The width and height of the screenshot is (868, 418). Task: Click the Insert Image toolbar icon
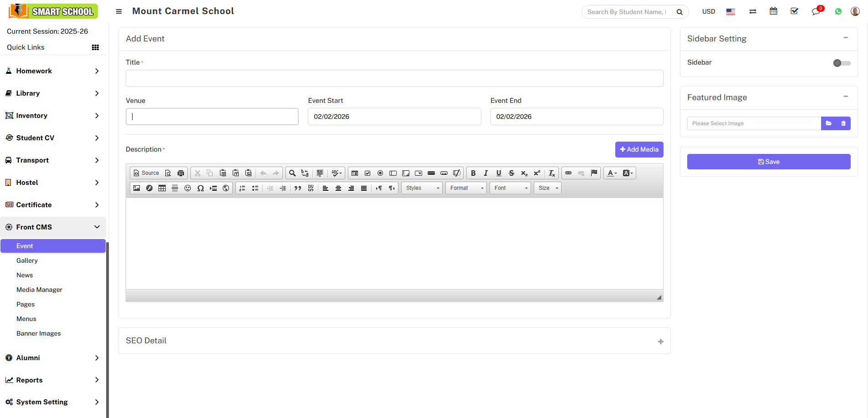pos(137,188)
